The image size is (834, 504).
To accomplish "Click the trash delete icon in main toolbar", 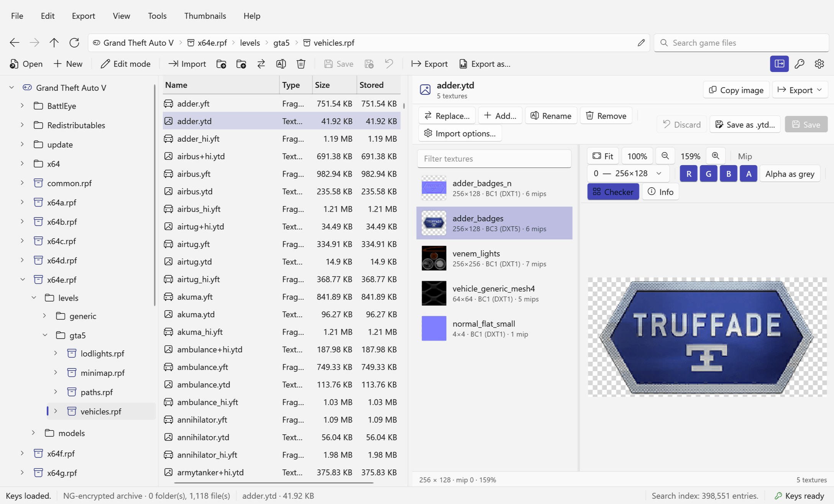I will (x=301, y=64).
